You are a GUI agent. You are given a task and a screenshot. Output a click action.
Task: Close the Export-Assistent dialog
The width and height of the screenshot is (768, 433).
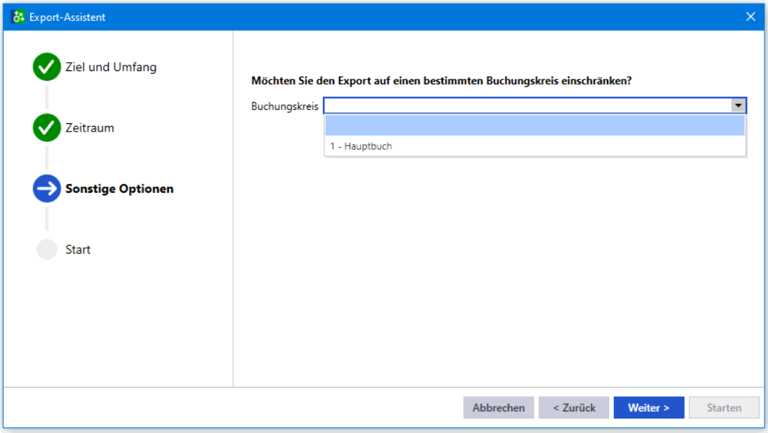[750, 17]
